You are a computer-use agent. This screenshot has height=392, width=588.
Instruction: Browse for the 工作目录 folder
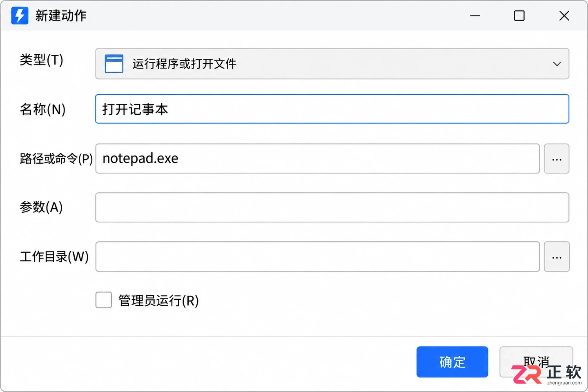pos(557,256)
